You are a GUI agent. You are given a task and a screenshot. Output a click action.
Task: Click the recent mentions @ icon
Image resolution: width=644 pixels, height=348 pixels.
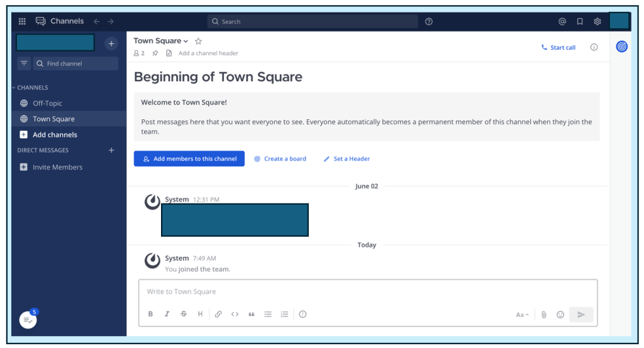click(x=562, y=21)
